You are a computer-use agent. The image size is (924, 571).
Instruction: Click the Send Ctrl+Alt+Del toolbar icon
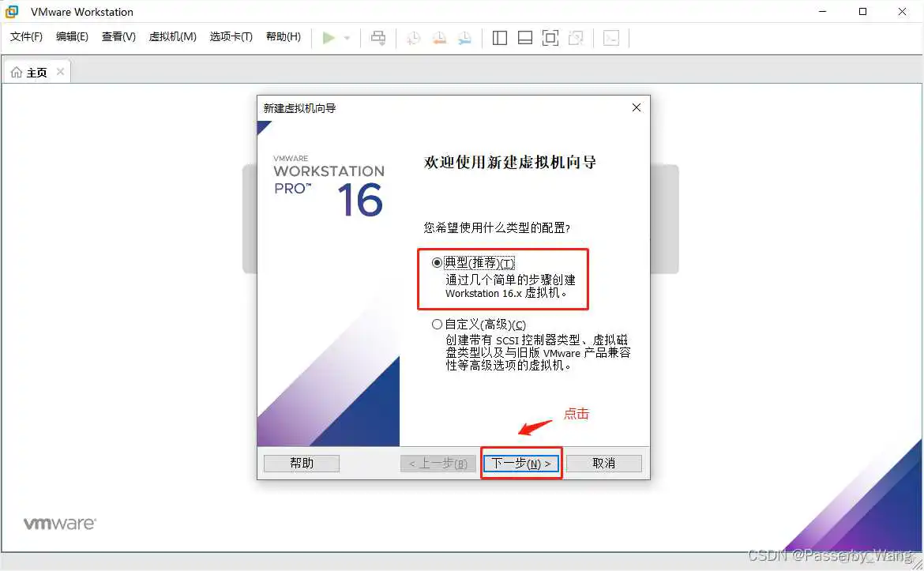coord(378,38)
